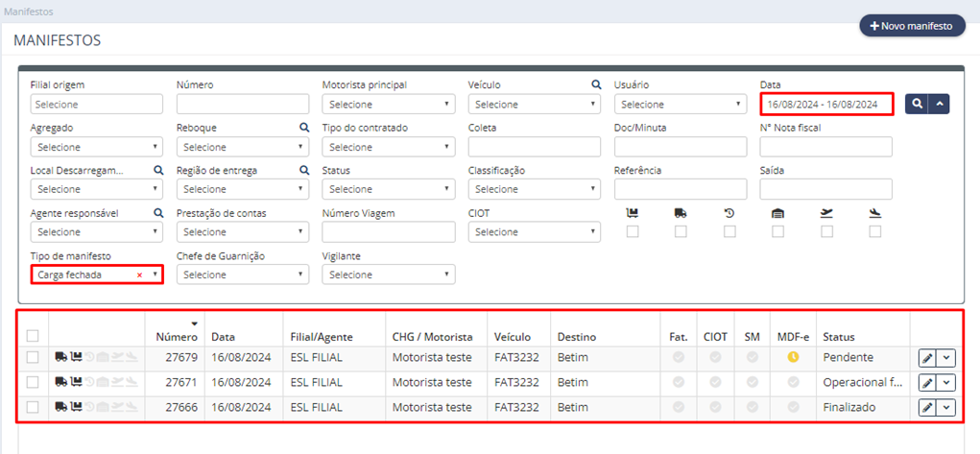Viewport: 980px width, 454px height.
Task: Check the box under the truck filter icon
Action: (681, 232)
